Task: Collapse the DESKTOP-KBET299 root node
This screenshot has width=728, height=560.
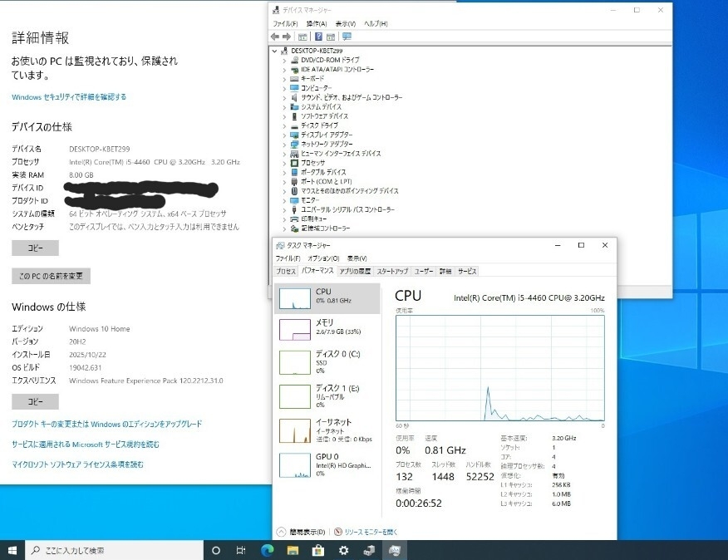Action: pos(275,51)
